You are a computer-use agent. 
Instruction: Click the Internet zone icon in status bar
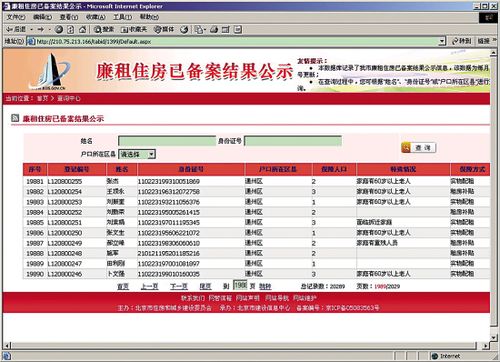tap(435, 356)
